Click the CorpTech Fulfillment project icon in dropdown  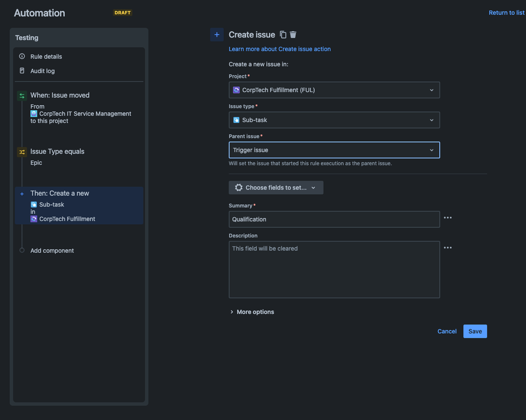236,90
